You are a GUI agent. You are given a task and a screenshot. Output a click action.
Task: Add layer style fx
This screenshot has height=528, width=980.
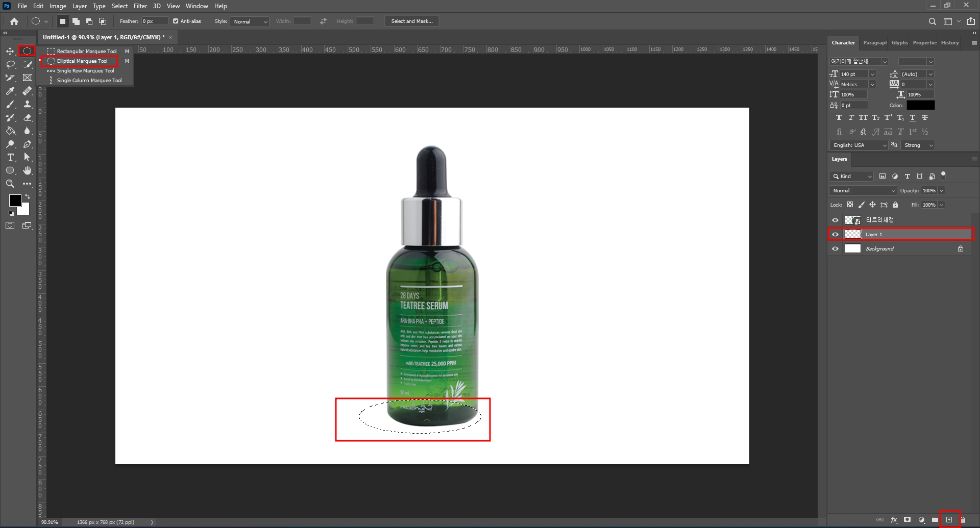[894, 520]
